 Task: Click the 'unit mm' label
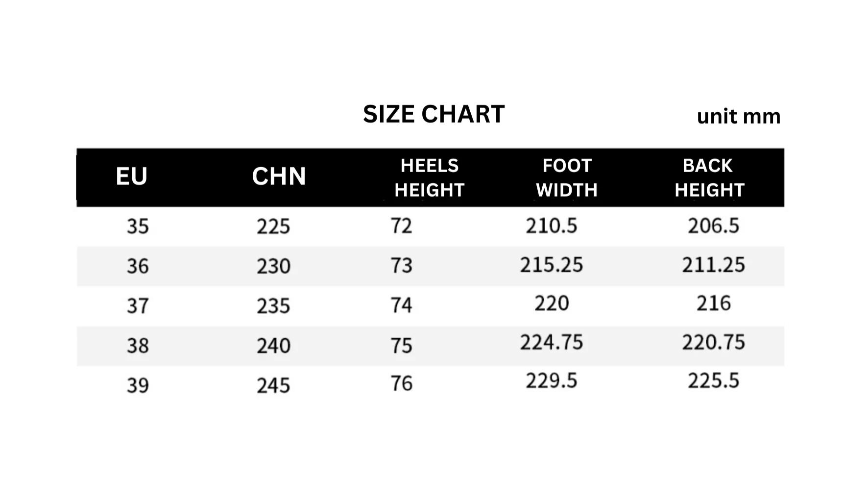pos(738,117)
